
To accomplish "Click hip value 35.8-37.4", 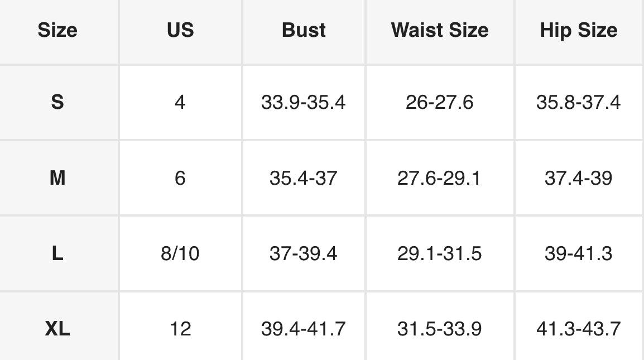I will tap(579, 103).
